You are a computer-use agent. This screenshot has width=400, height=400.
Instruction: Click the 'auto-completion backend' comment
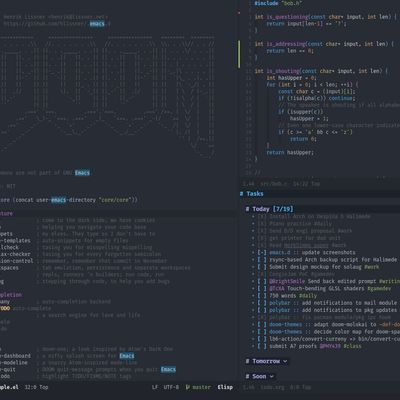(73, 302)
